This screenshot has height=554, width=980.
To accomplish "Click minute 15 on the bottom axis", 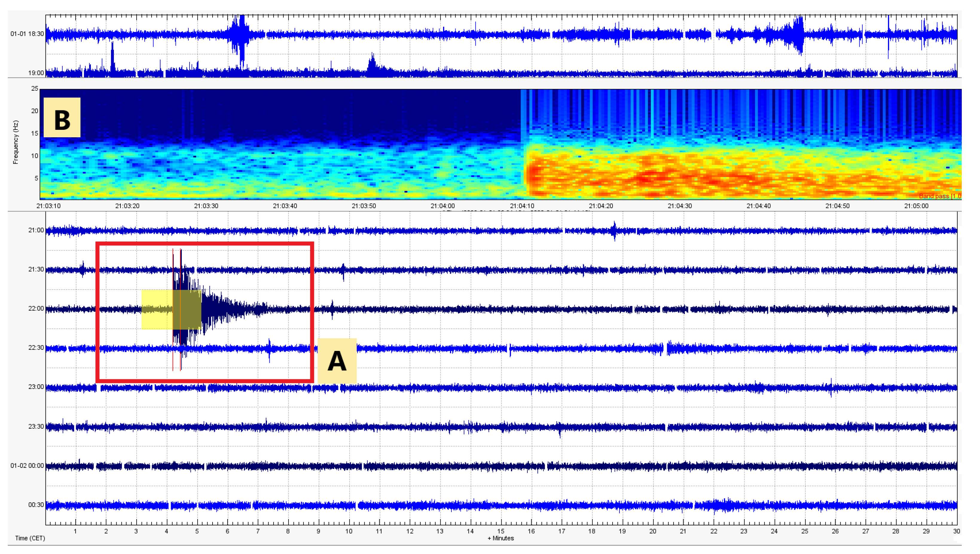I will [501, 531].
